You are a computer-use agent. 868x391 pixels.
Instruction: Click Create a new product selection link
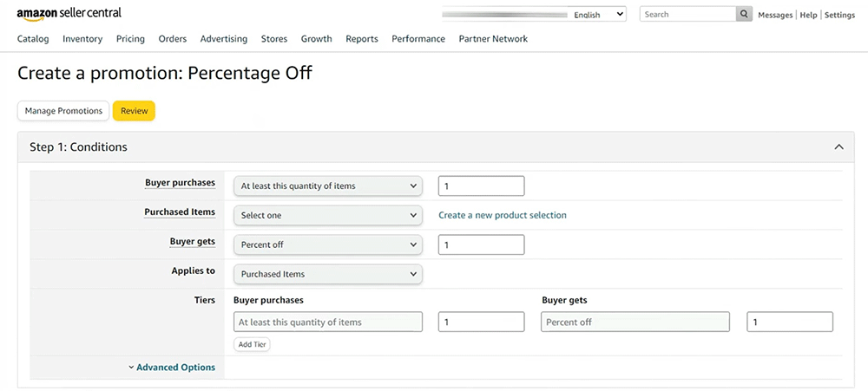(503, 215)
